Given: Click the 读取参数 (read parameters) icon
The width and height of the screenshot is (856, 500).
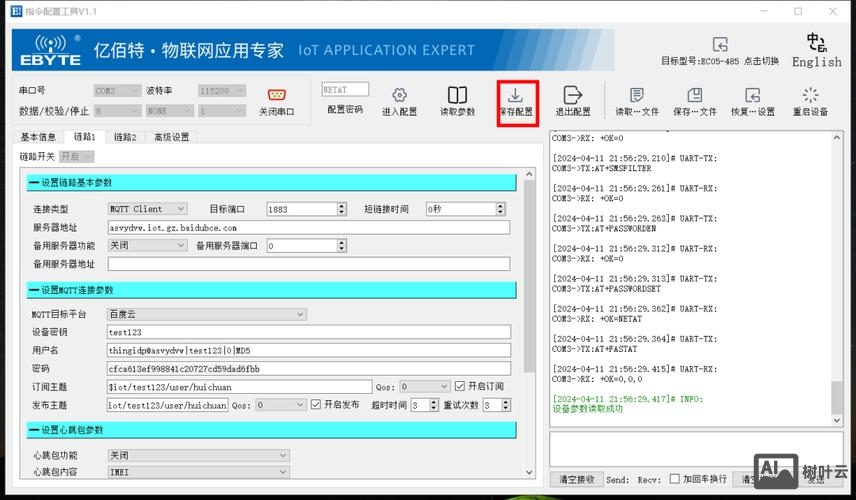Looking at the screenshot, I should click(457, 96).
